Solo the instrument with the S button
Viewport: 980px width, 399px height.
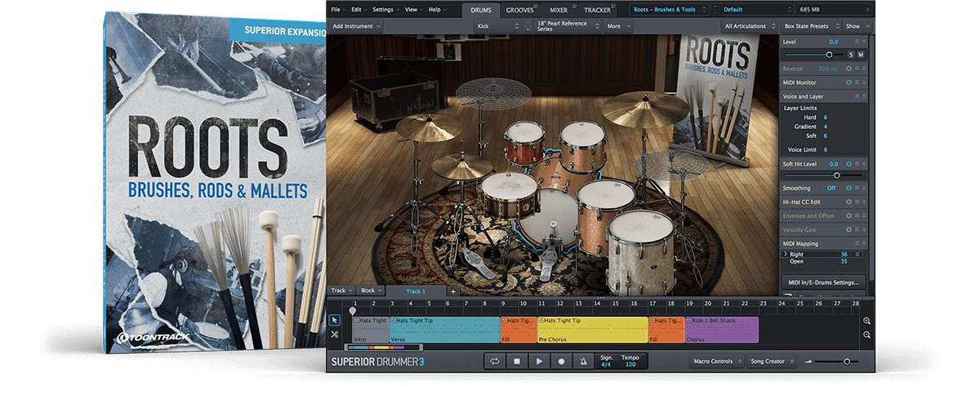(x=850, y=55)
